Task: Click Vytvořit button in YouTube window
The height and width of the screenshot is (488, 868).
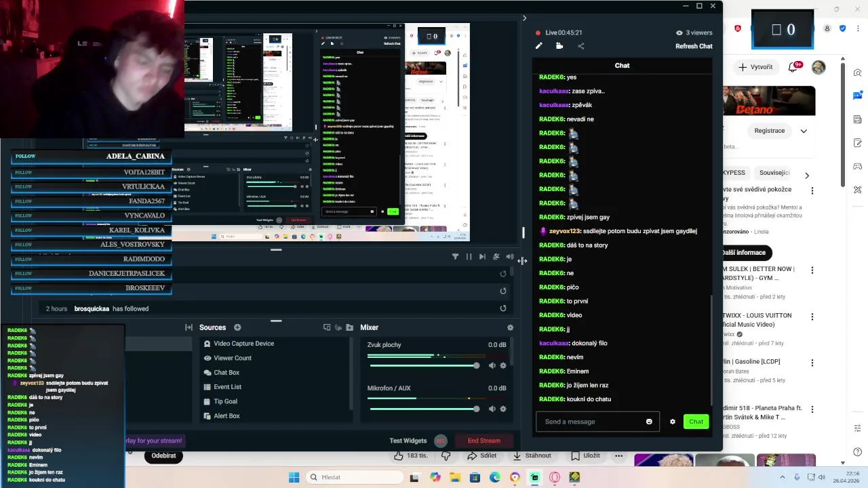Action: pos(756,67)
